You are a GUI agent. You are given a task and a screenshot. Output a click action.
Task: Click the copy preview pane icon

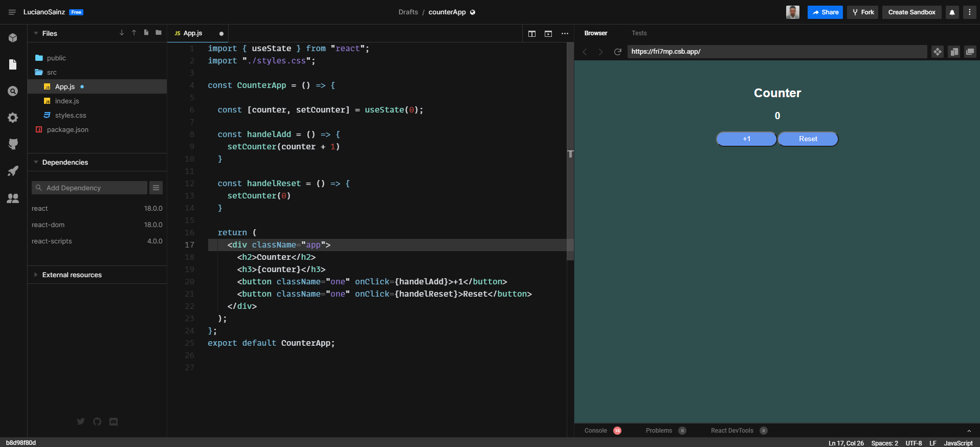point(954,52)
